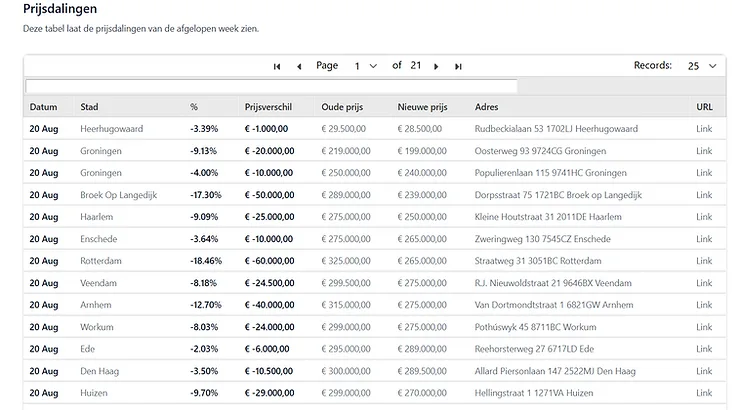Open the Link for Straatweg 31 Rotterdam
Image resolution: width=740 pixels, height=410 pixels.
704,261
